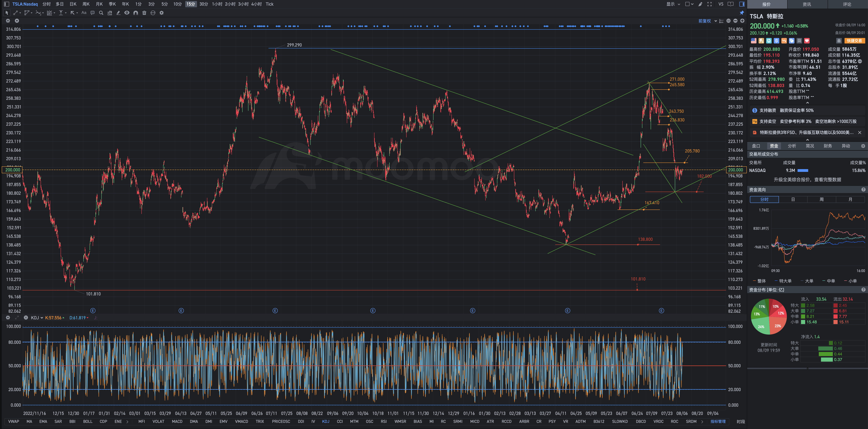The height and width of the screenshot is (429, 868).
Task: Select the cursor pointer tool
Action: pyautogui.click(x=7, y=13)
